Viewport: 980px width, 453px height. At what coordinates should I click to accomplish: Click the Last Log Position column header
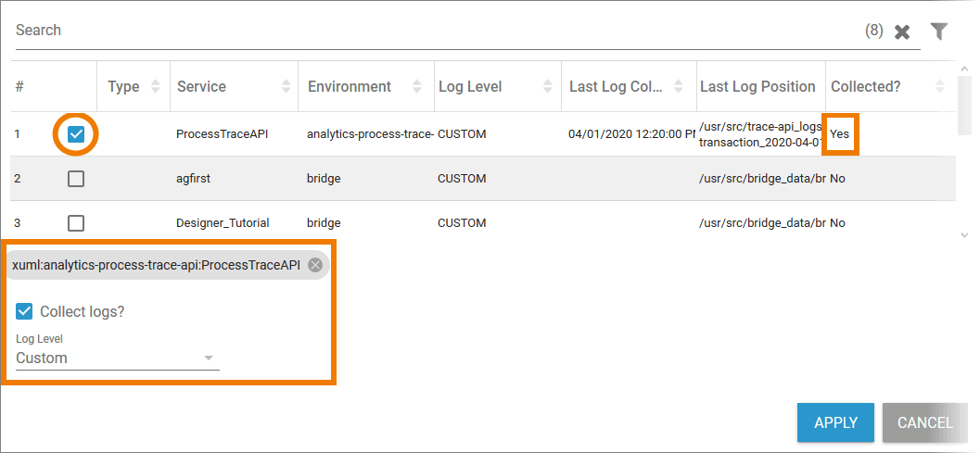point(757,87)
